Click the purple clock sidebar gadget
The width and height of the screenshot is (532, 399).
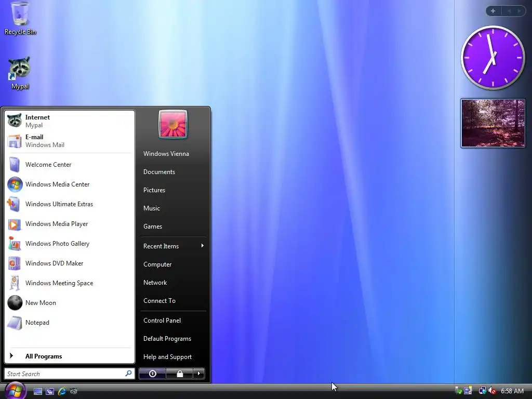[x=493, y=58]
